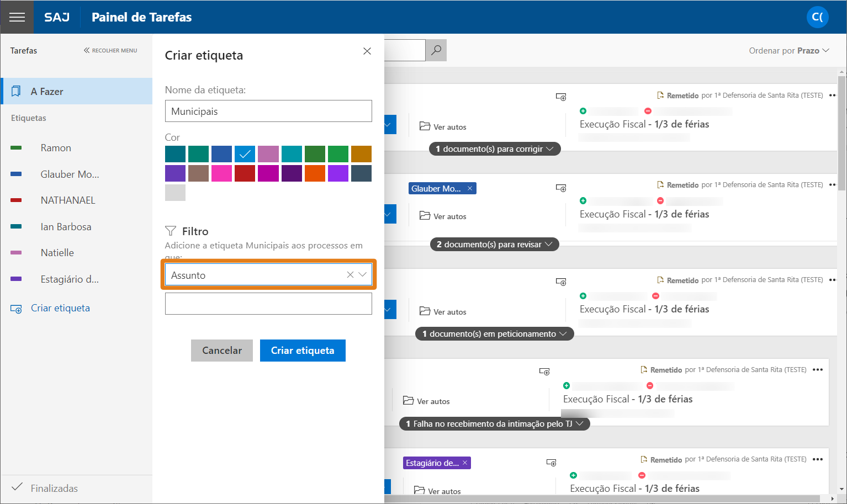Collapse the menu with Recolher Menu
Screen dimensions: 847x504
coord(110,50)
